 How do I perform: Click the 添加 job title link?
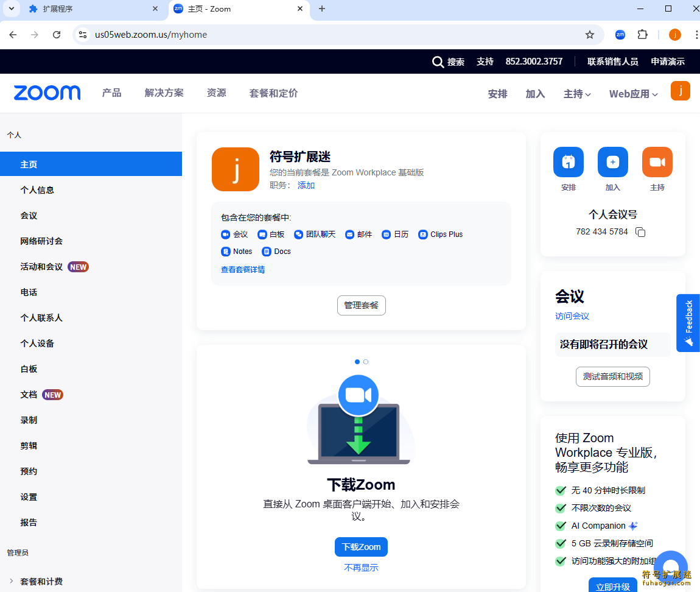pos(306,185)
